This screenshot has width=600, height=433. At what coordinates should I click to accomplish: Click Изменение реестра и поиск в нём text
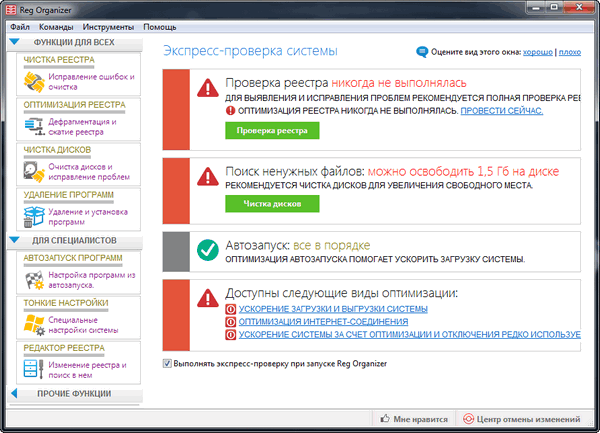tap(87, 370)
